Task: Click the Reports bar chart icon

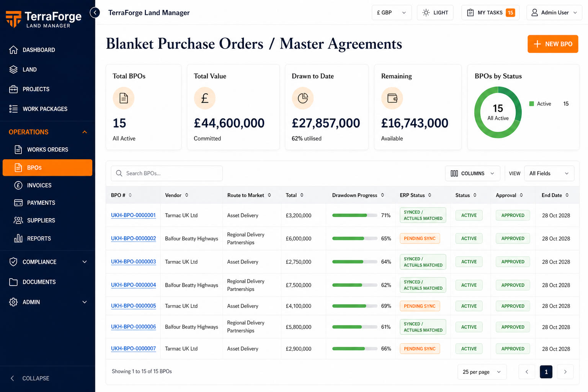Action: [x=18, y=238]
